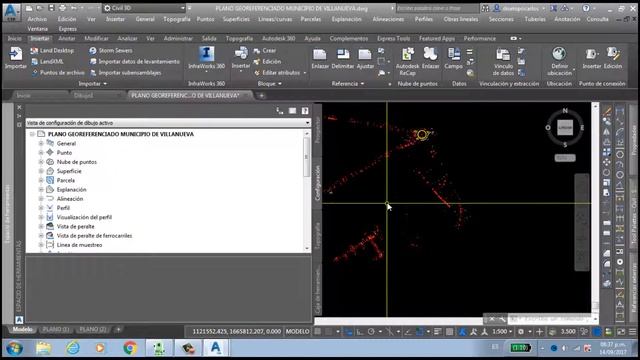The width and height of the screenshot is (640, 360).
Task: Click the large Importar ribbon icon
Action: point(15,58)
